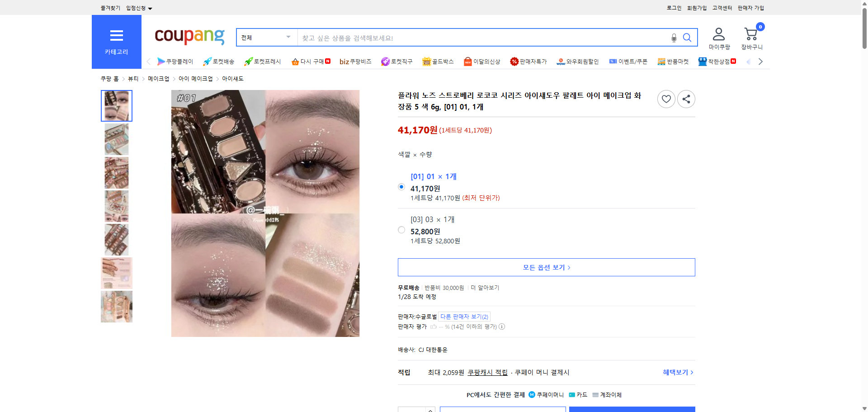Image resolution: width=868 pixels, height=412 pixels.
Task: Click the right chevron on the category strip
Action: (761, 61)
